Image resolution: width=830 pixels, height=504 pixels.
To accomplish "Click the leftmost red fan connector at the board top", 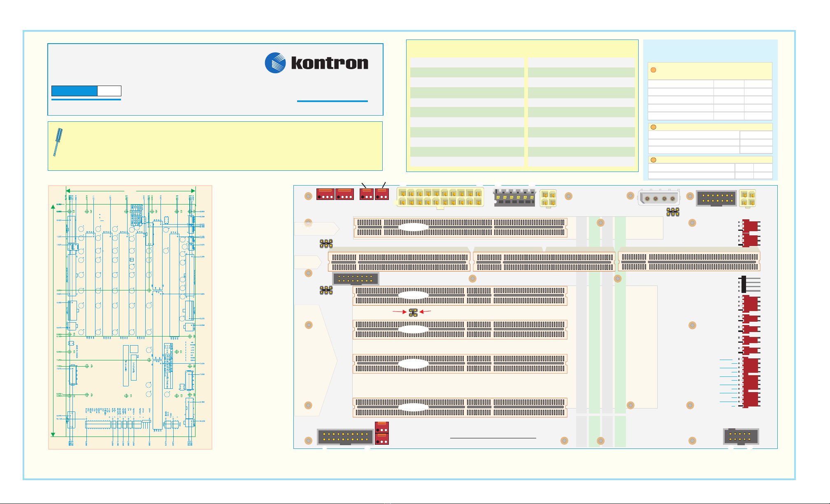I will coord(325,194).
